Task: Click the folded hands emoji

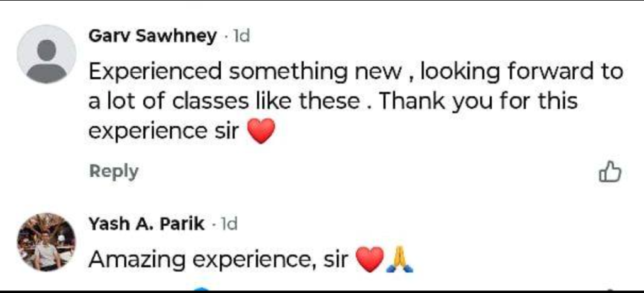Action: pos(399,259)
